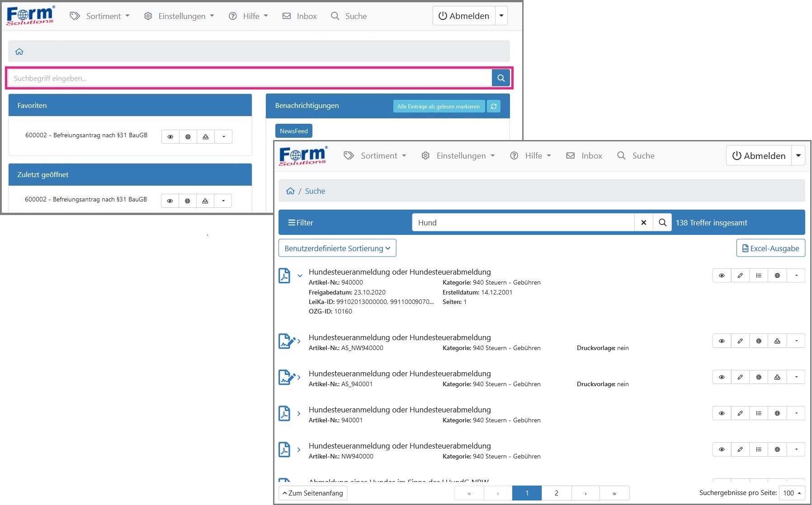Open Abmelden dropdown arrow in back window
The height and width of the screenshot is (505, 812).
pyautogui.click(x=501, y=16)
